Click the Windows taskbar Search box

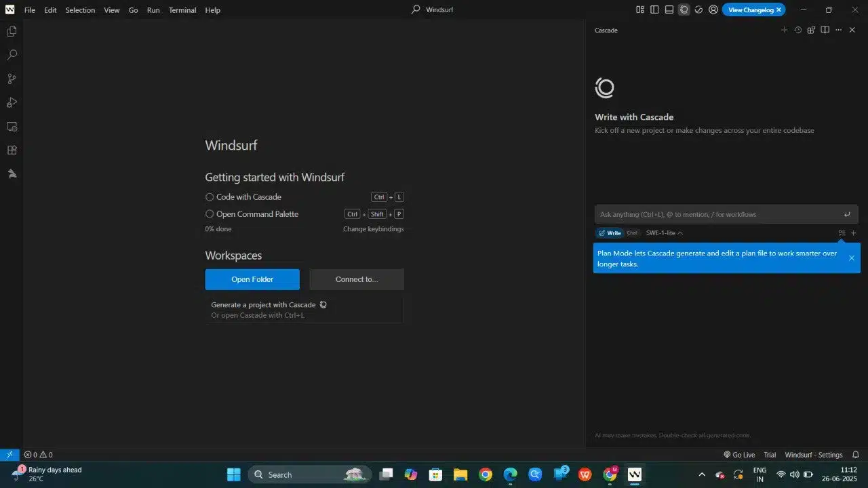[310, 474]
